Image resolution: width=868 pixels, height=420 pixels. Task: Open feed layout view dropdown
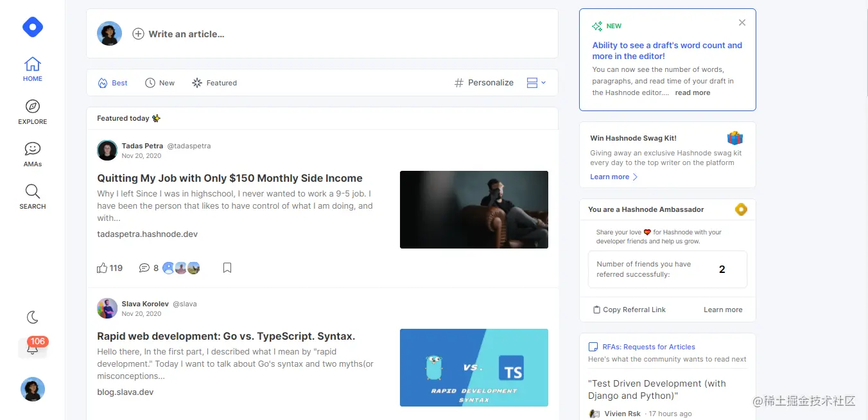pyautogui.click(x=536, y=83)
